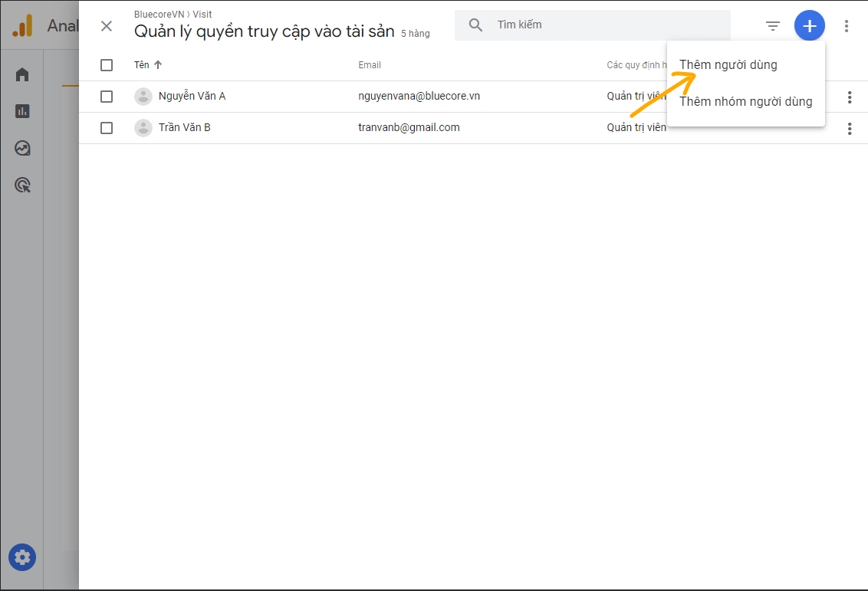Open the Admin gear icon
The width and height of the screenshot is (868, 591).
[x=22, y=557]
